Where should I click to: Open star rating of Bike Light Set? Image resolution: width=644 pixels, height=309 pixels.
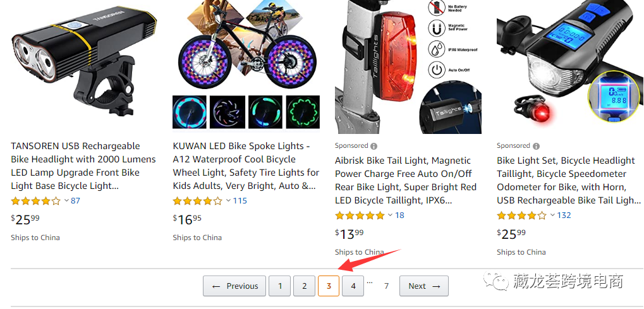521,215
